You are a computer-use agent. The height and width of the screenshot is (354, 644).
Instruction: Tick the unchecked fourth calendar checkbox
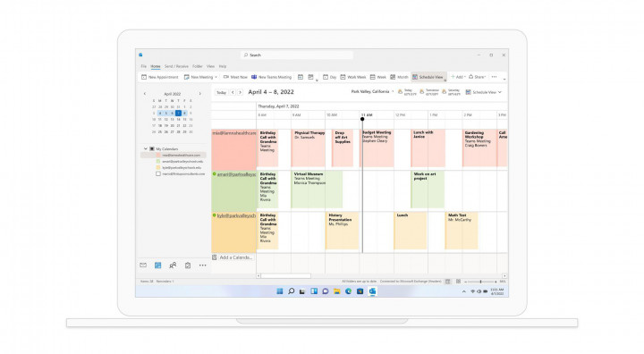point(158,173)
